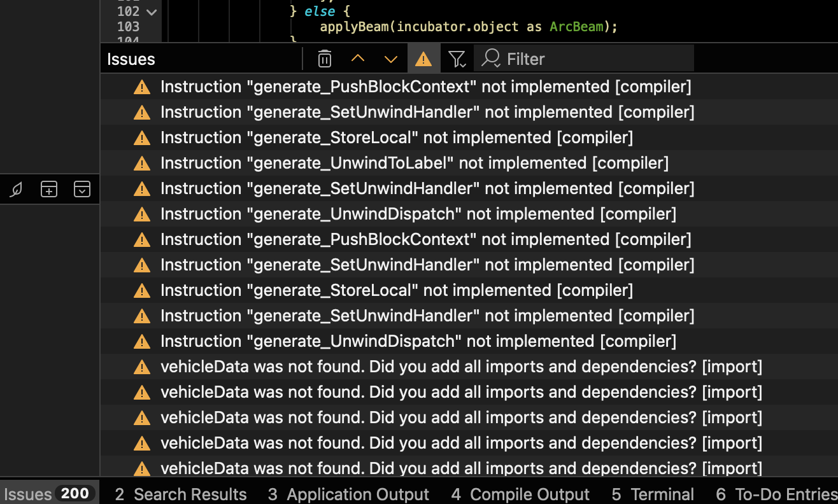The width and height of the screenshot is (838, 504).
Task: Open the Compile Output pane
Action: [x=520, y=494]
